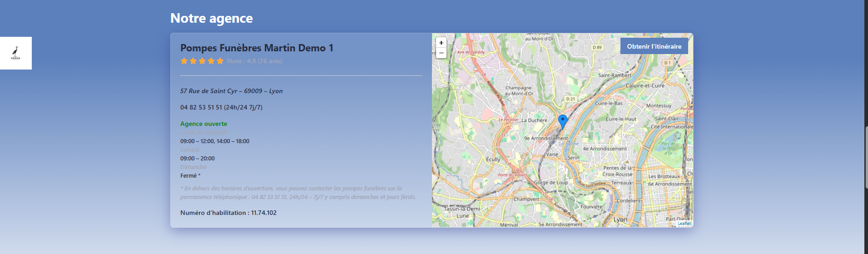Click Caluire-et-Cuire on the map
The width and height of the screenshot is (868, 254).
click(645, 85)
